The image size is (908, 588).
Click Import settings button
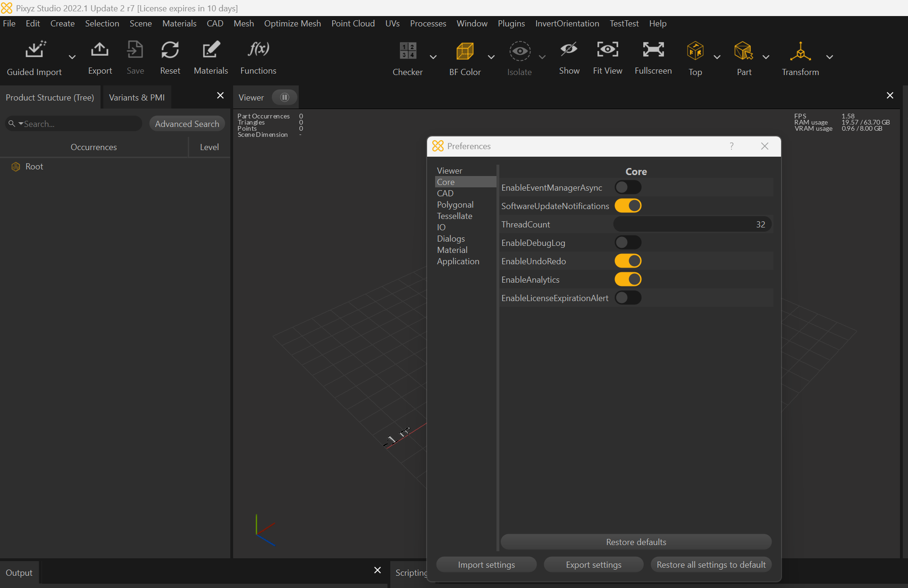(486, 564)
